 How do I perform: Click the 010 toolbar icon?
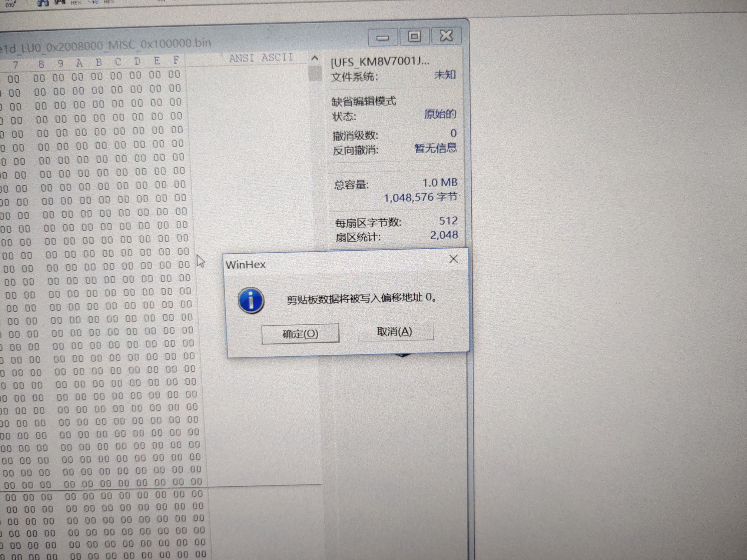10,4
